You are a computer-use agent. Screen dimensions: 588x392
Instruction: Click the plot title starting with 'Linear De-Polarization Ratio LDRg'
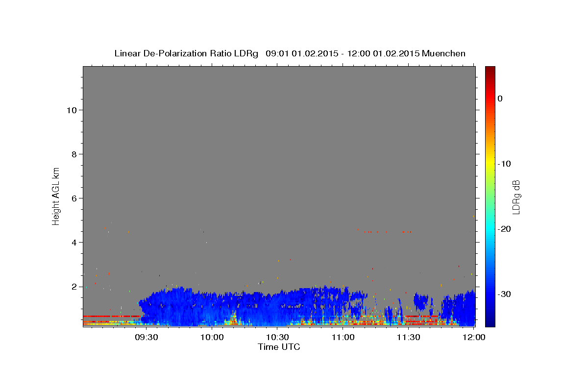[290, 53]
